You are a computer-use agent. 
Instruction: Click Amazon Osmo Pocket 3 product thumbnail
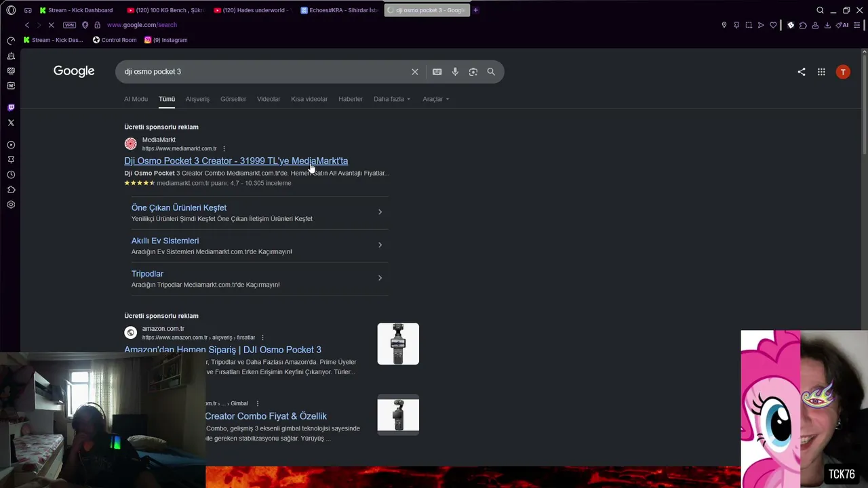click(x=398, y=344)
